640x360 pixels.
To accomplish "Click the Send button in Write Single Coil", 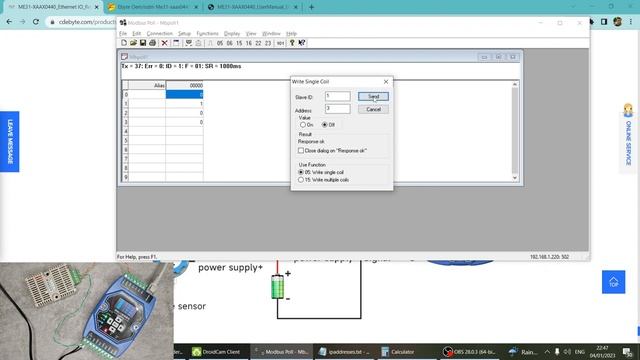I will pyautogui.click(x=373, y=97).
